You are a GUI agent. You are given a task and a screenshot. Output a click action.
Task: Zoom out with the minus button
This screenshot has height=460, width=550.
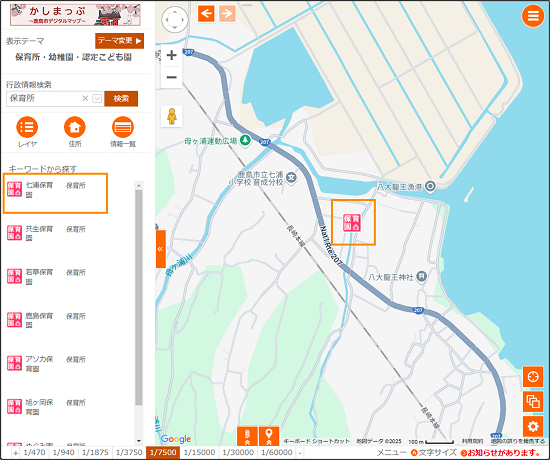click(172, 77)
